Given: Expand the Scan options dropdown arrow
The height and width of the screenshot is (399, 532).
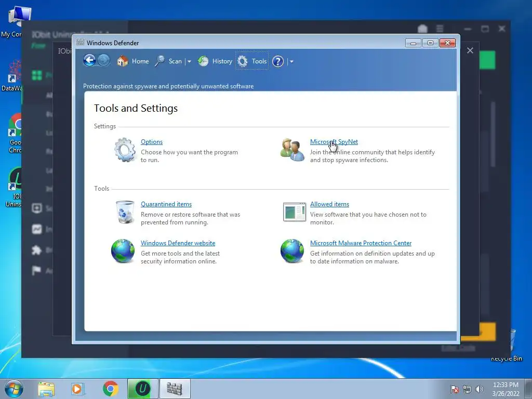Looking at the screenshot, I should pos(189,61).
